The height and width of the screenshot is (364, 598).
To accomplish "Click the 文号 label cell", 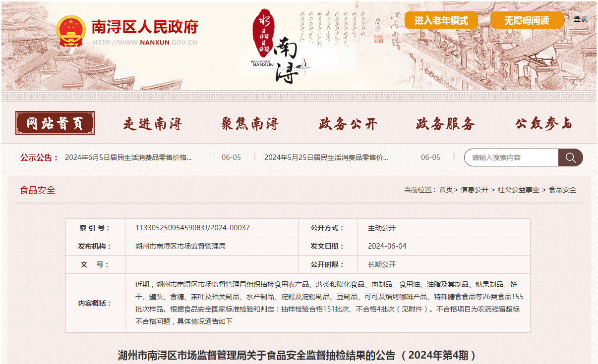I will (95, 264).
